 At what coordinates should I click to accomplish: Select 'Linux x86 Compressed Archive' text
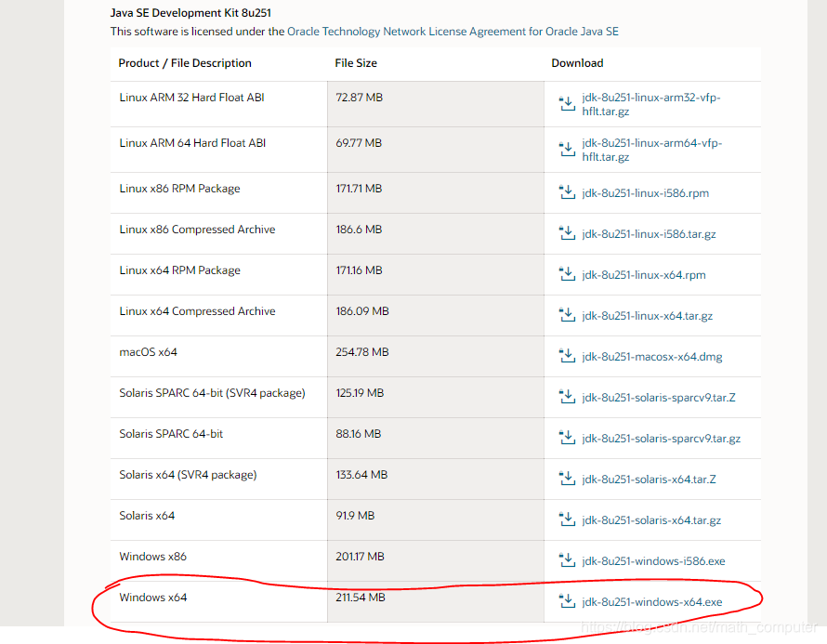tap(197, 230)
